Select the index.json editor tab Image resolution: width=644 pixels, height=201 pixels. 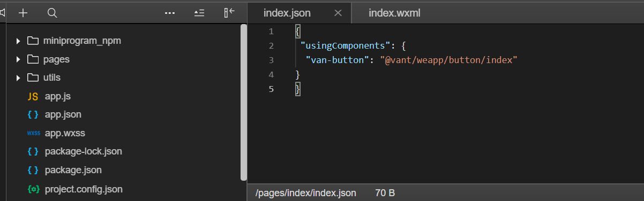[287, 13]
